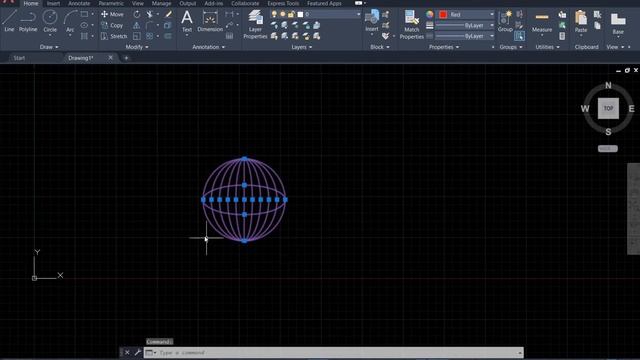This screenshot has width=640, height=360.
Task: Open the object color wheel in Properties
Action: [429, 14]
